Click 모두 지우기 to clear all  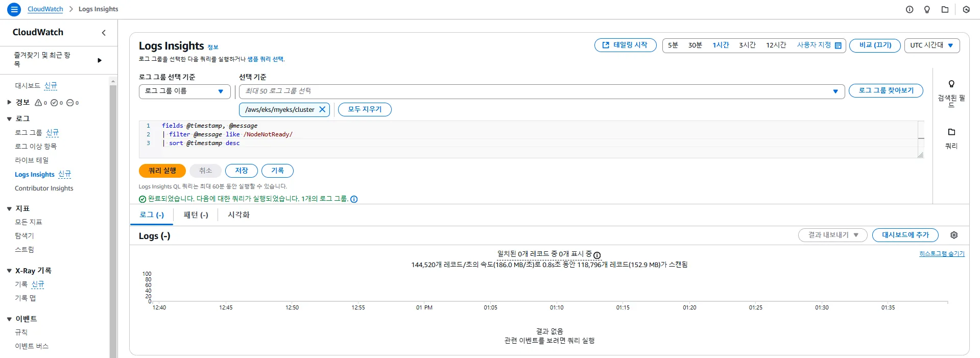pos(365,109)
